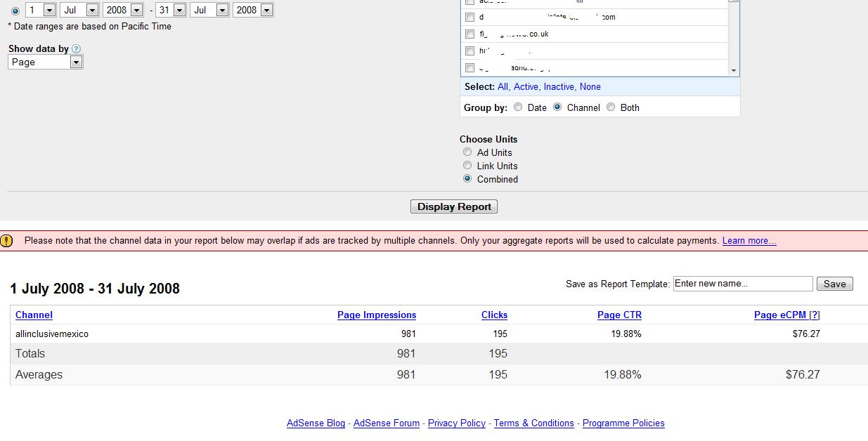Open the Show data by Page dropdown

pos(76,62)
